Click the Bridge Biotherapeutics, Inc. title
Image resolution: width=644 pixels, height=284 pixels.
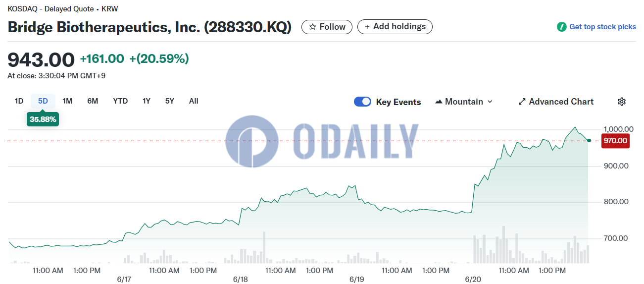coord(149,27)
